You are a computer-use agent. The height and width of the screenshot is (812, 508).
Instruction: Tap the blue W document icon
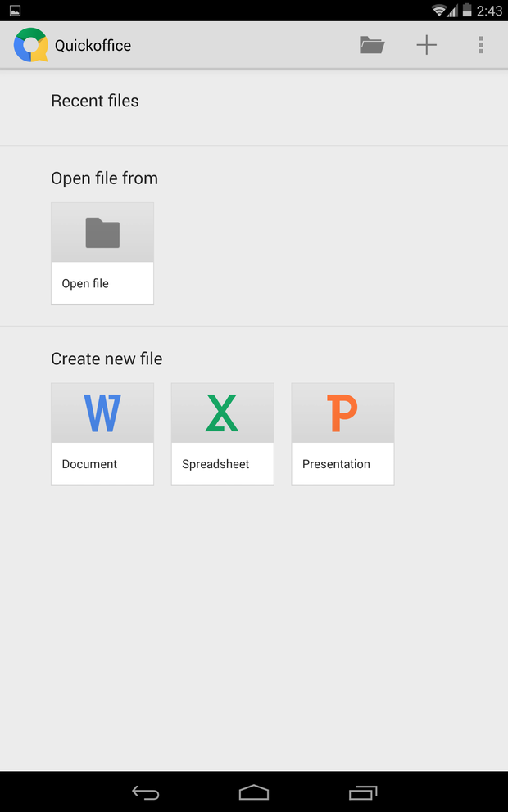102,413
